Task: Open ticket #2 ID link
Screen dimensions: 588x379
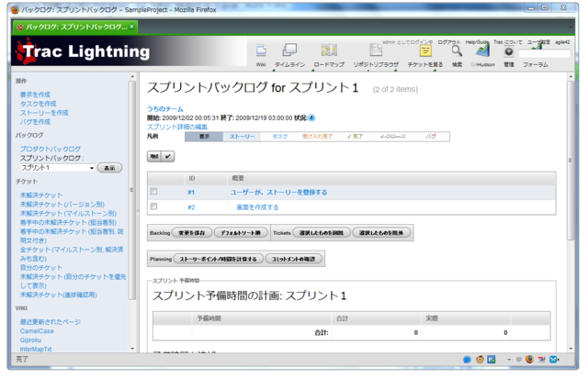Action: (191, 207)
